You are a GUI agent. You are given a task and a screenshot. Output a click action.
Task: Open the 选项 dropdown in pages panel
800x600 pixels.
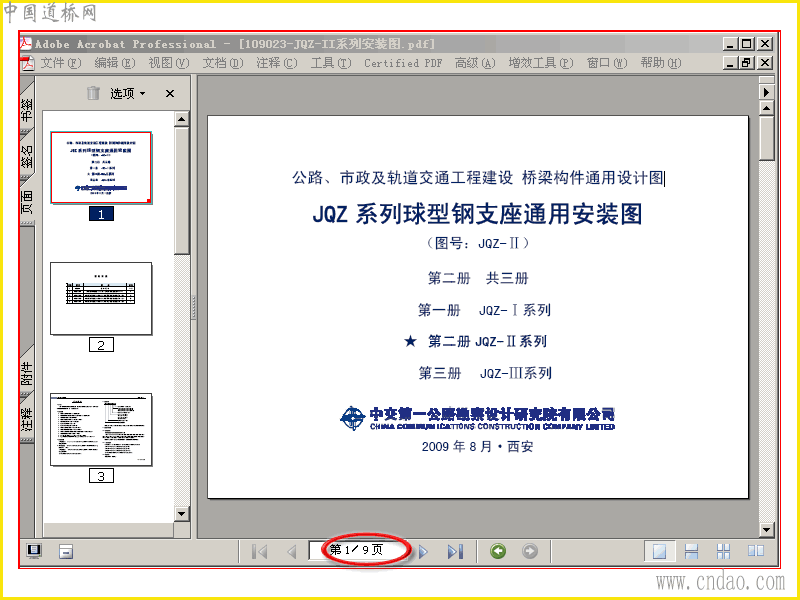[128, 93]
